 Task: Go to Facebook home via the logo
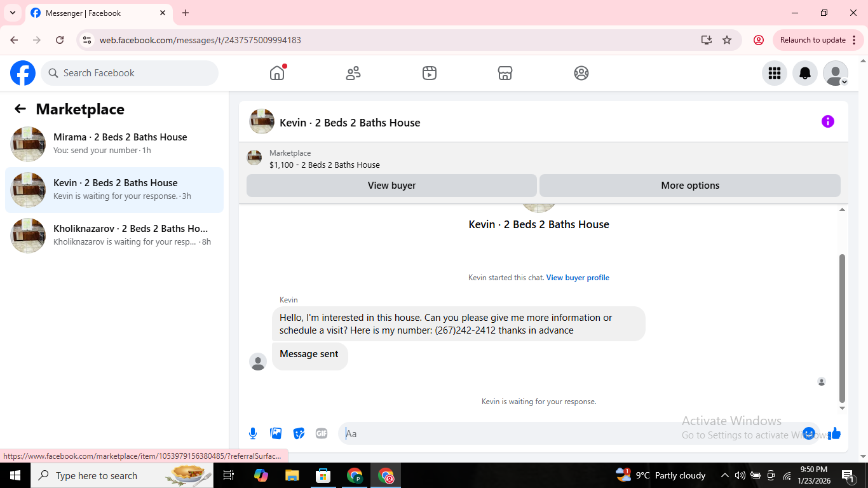click(x=23, y=73)
